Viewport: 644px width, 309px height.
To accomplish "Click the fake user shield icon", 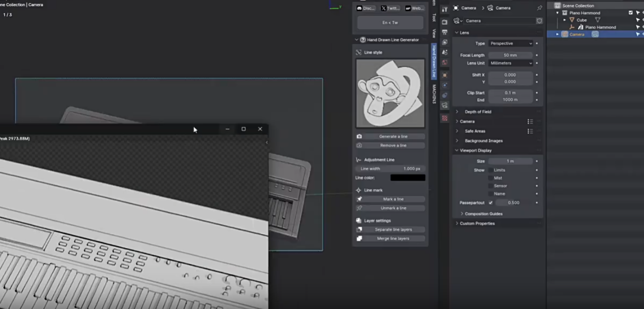I will [x=539, y=21].
